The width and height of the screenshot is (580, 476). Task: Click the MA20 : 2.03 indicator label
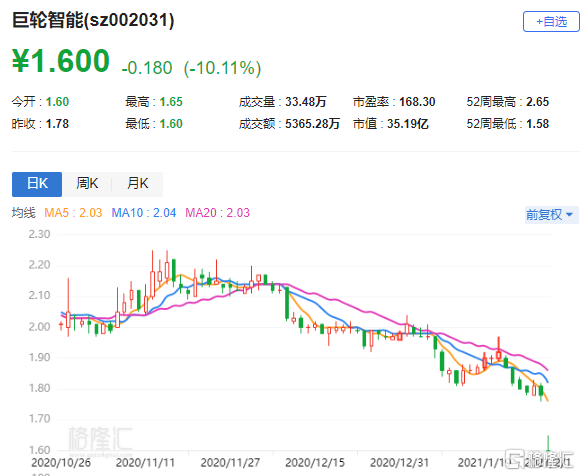coord(218,213)
